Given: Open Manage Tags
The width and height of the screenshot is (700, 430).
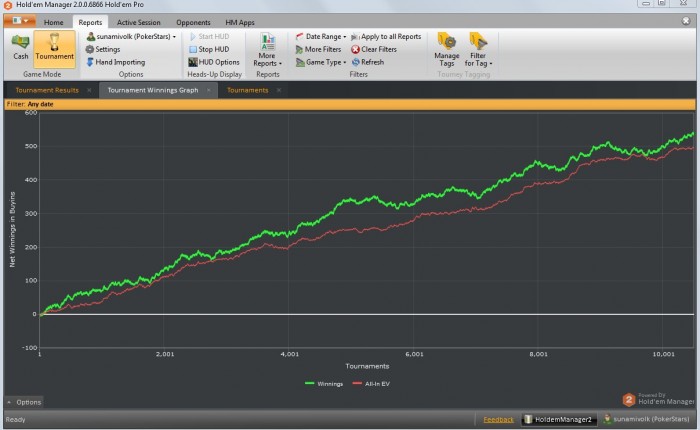Looking at the screenshot, I should (446, 50).
